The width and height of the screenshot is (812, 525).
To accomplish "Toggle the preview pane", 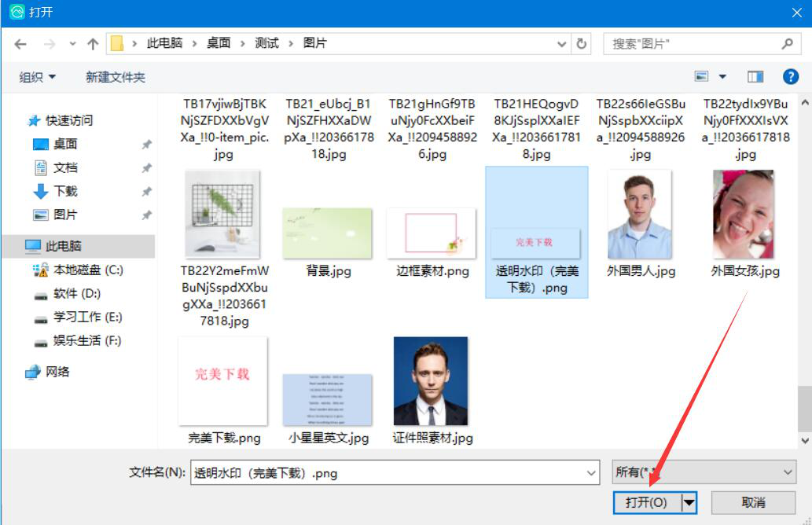I will pyautogui.click(x=755, y=76).
